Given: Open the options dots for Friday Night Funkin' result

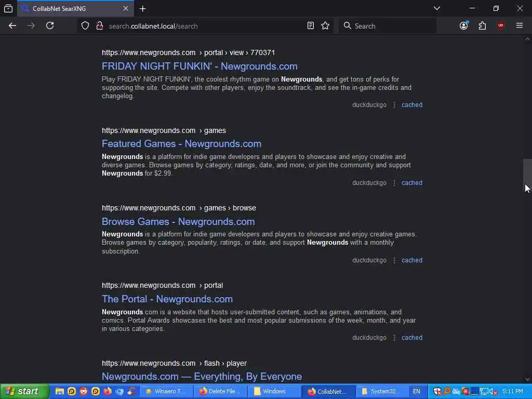Looking at the screenshot, I should pos(394,105).
